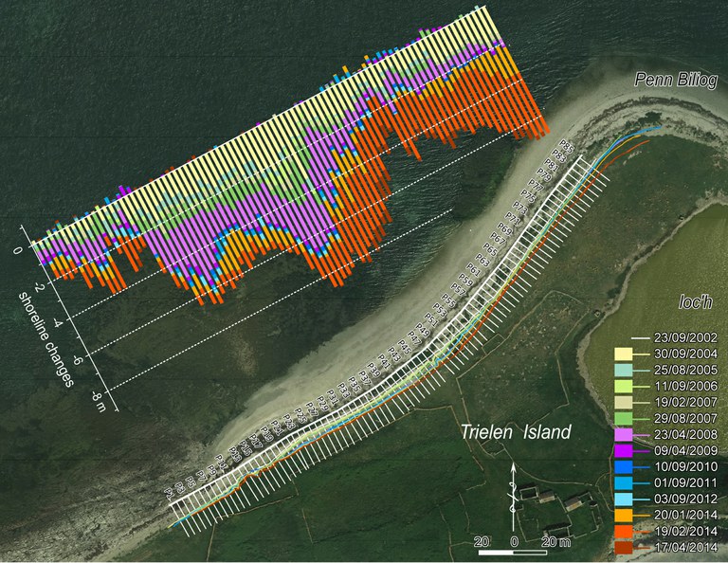Click the shoreline changes axis title
Image resolution: width=728 pixels, height=563 pixels.
(45, 339)
